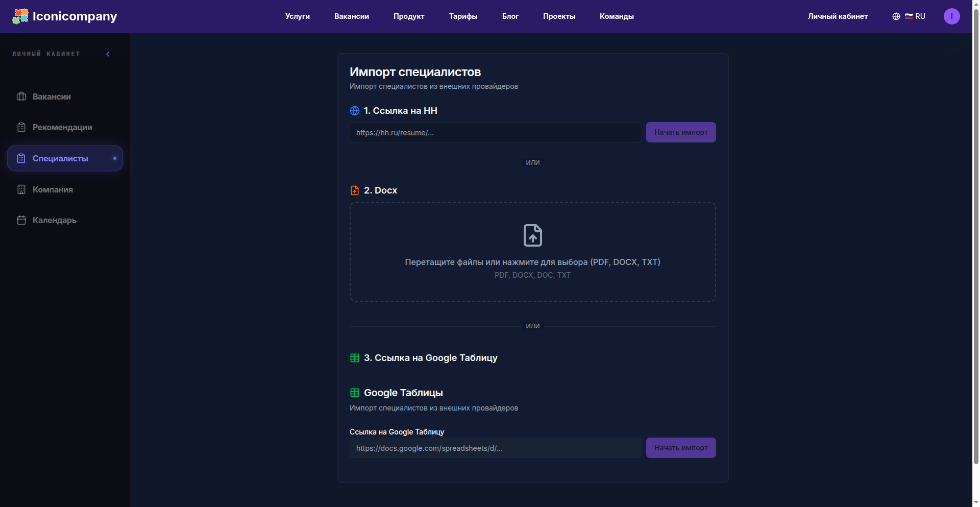Open the RU language selector
Image resolution: width=980 pixels, height=507 pixels.
[915, 16]
